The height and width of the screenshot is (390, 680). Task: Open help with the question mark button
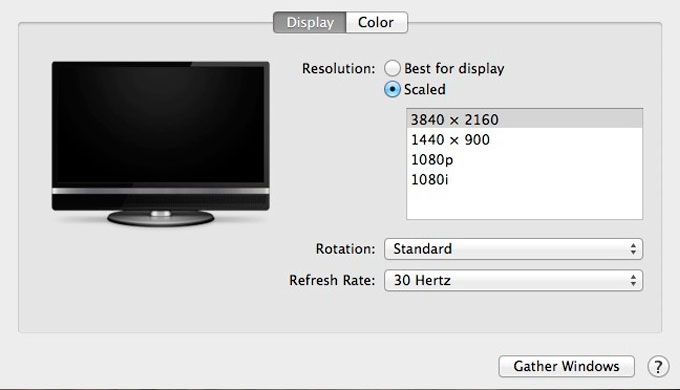click(x=658, y=367)
